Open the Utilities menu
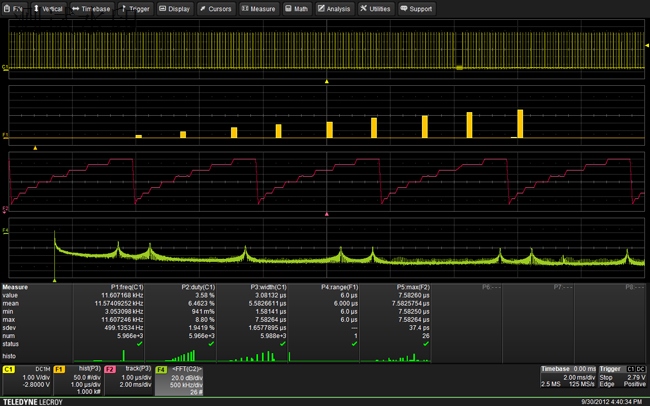The image size is (650, 406). [x=376, y=8]
